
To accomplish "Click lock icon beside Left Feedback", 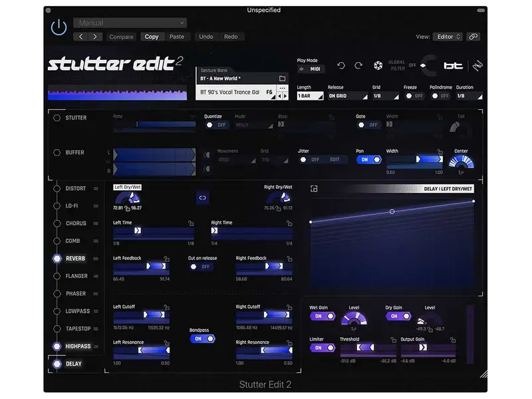I will click(166, 259).
